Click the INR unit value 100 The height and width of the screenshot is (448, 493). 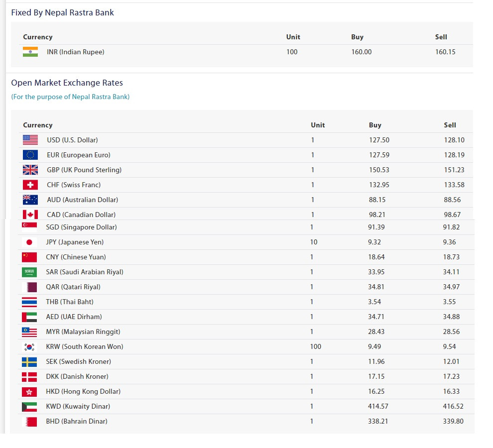click(x=292, y=52)
